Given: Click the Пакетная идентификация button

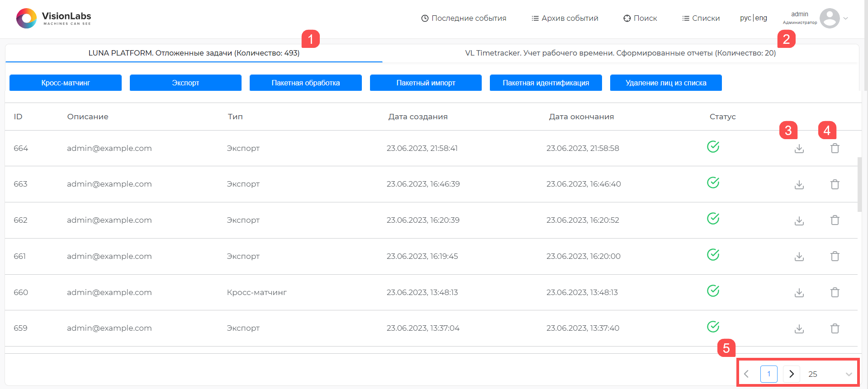Looking at the screenshot, I should pyautogui.click(x=546, y=83).
